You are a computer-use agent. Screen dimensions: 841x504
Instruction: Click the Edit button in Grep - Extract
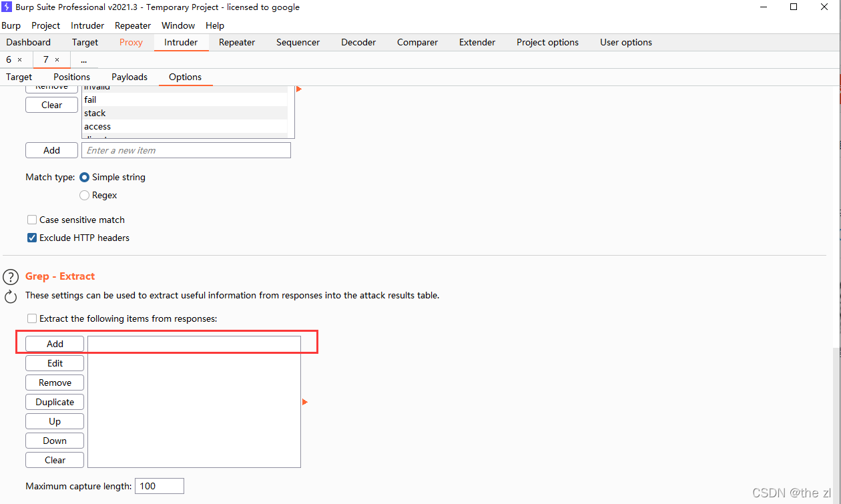[x=55, y=363]
